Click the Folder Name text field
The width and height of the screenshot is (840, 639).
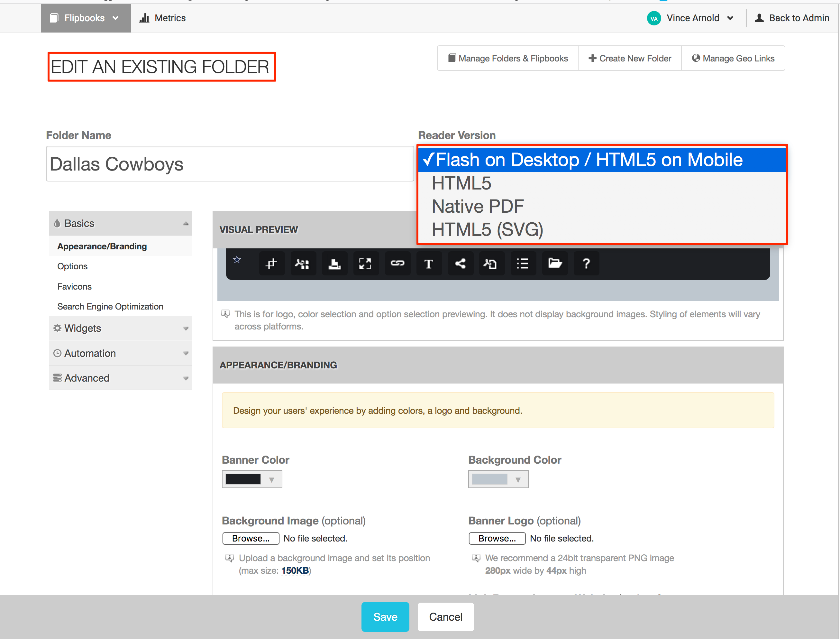[x=230, y=164]
